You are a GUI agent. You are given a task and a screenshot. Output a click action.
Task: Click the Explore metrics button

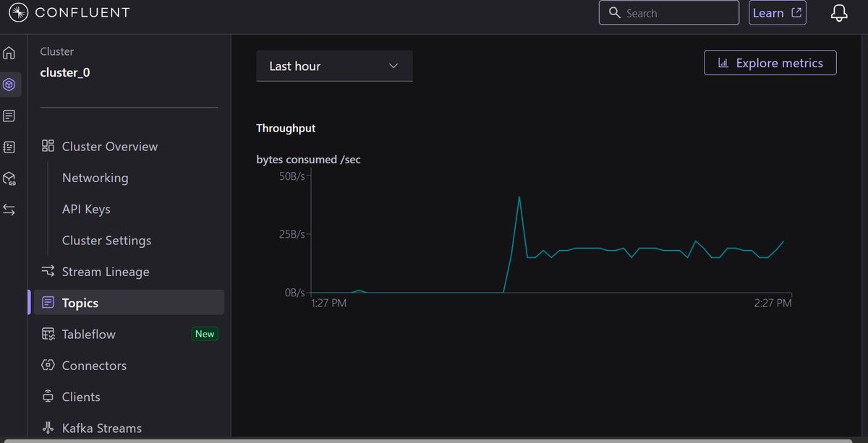(770, 63)
